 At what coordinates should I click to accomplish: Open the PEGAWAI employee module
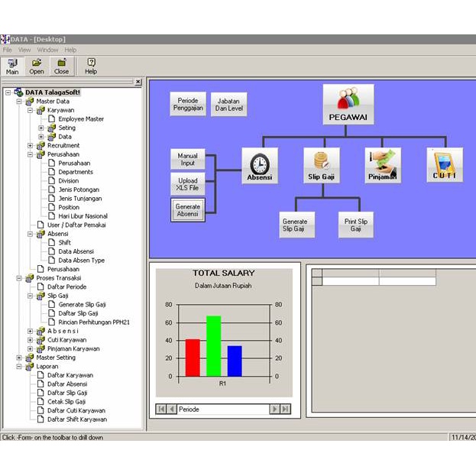pos(348,104)
